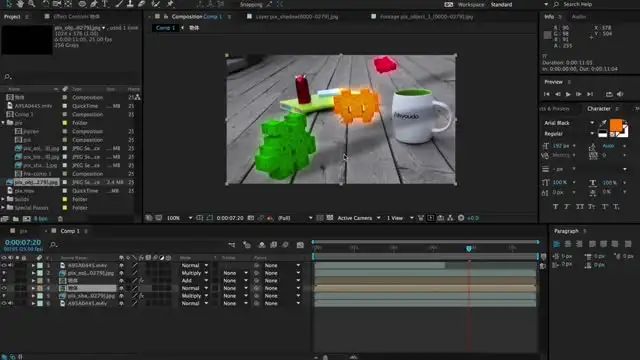The width and height of the screenshot is (640, 360).
Task: Switch to the Effect Controls tab
Action: (x=77, y=17)
